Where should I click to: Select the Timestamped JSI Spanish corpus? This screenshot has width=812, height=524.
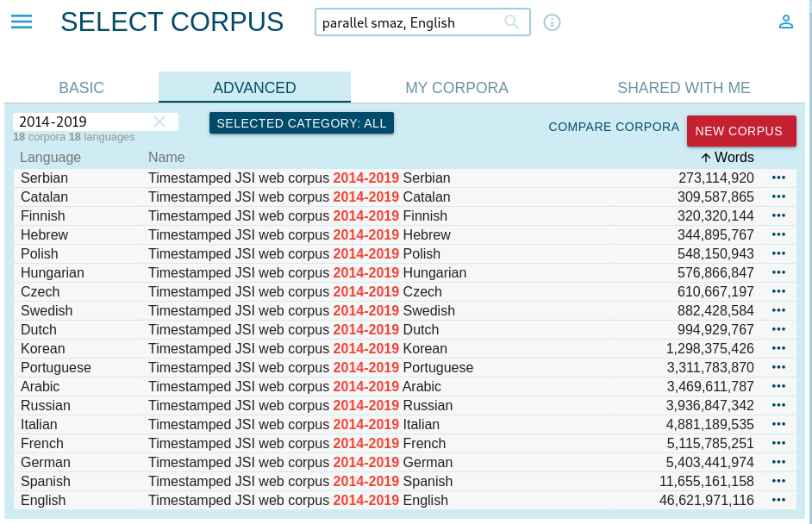coord(300,481)
